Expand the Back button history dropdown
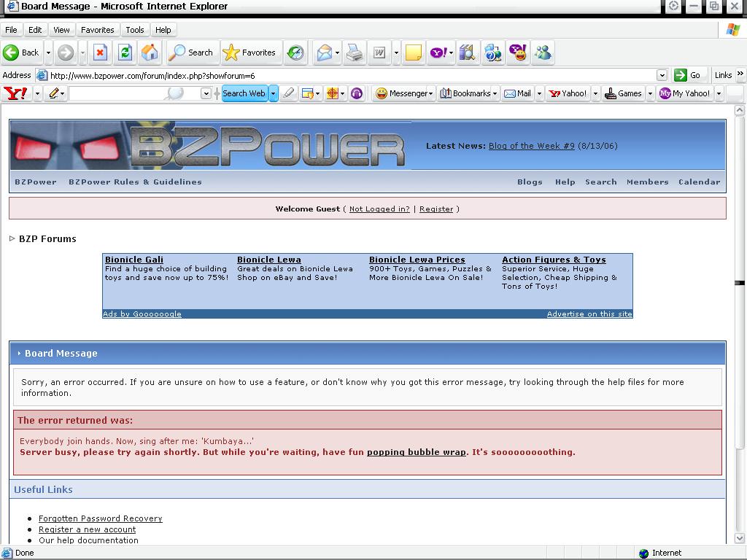747x560 pixels. pyautogui.click(x=48, y=52)
